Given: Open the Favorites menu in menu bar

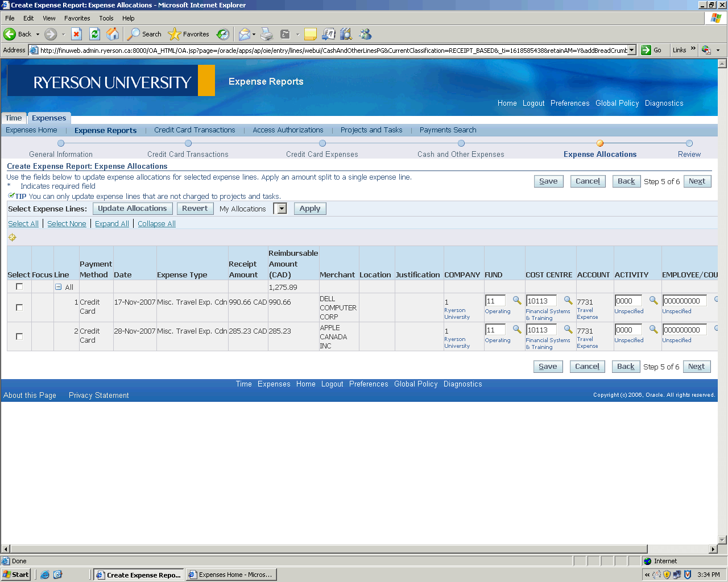Looking at the screenshot, I should (77, 18).
